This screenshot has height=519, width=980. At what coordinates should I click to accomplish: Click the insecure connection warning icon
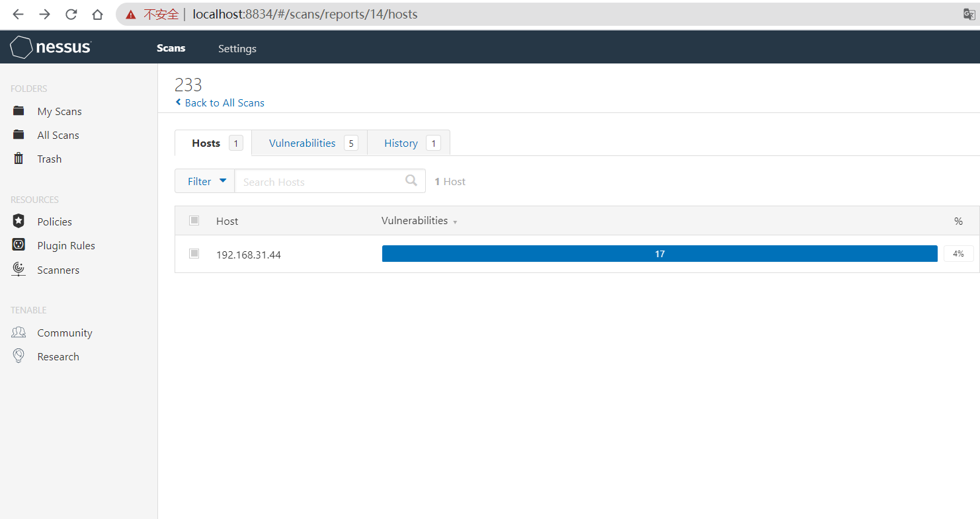click(x=131, y=14)
